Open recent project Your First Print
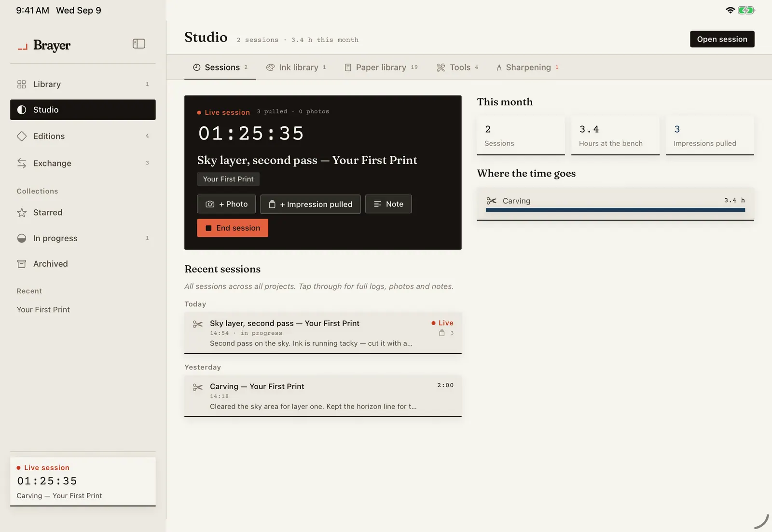The width and height of the screenshot is (772, 532). click(43, 310)
